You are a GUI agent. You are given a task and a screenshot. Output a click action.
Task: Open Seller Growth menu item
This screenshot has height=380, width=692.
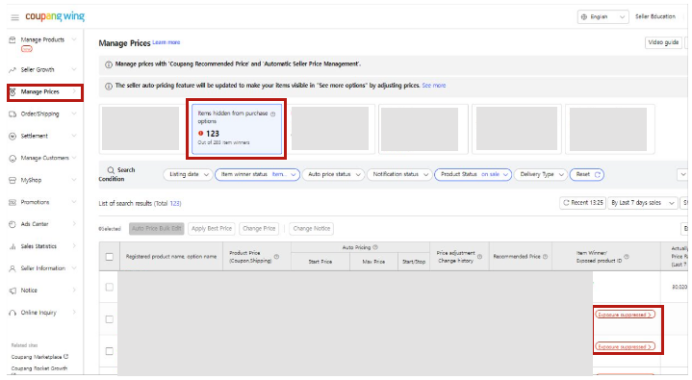[42, 70]
